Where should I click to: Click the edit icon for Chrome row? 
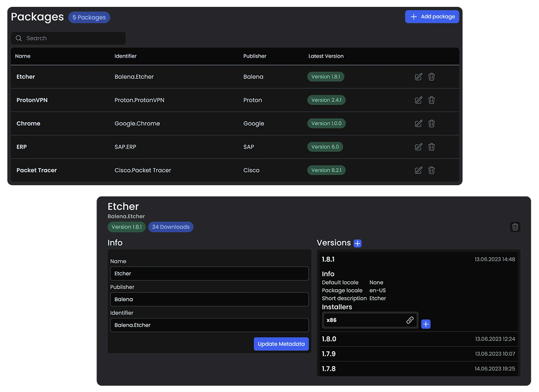tap(418, 123)
